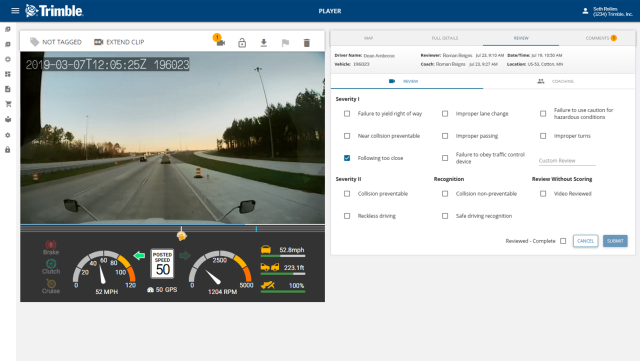The image size is (640, 361).
Task: Check Collision non-preventable
Action: pos(445,194)
